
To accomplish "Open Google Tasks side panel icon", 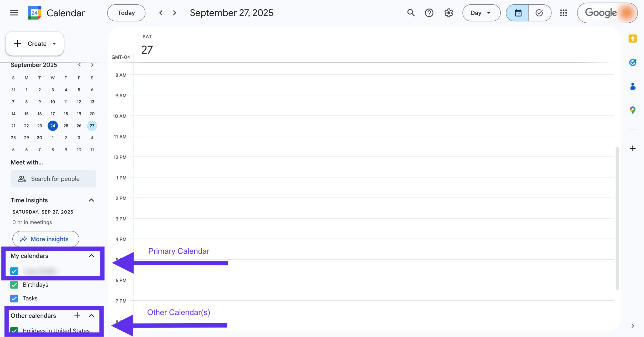I will tap(632, 62).
